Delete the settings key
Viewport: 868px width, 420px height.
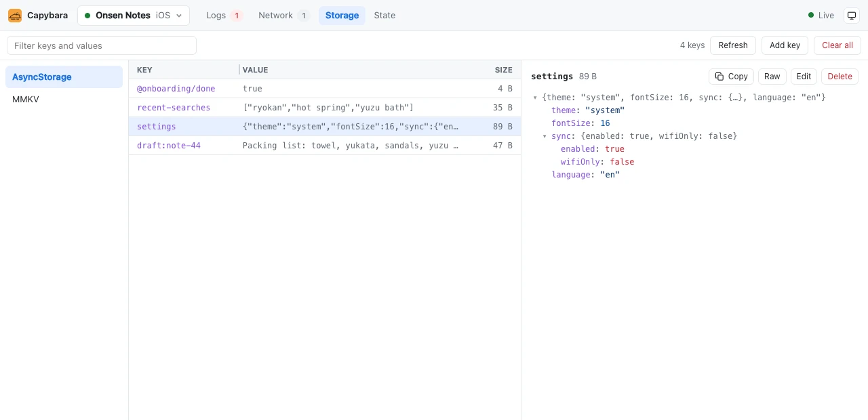[x=840, y=77]
